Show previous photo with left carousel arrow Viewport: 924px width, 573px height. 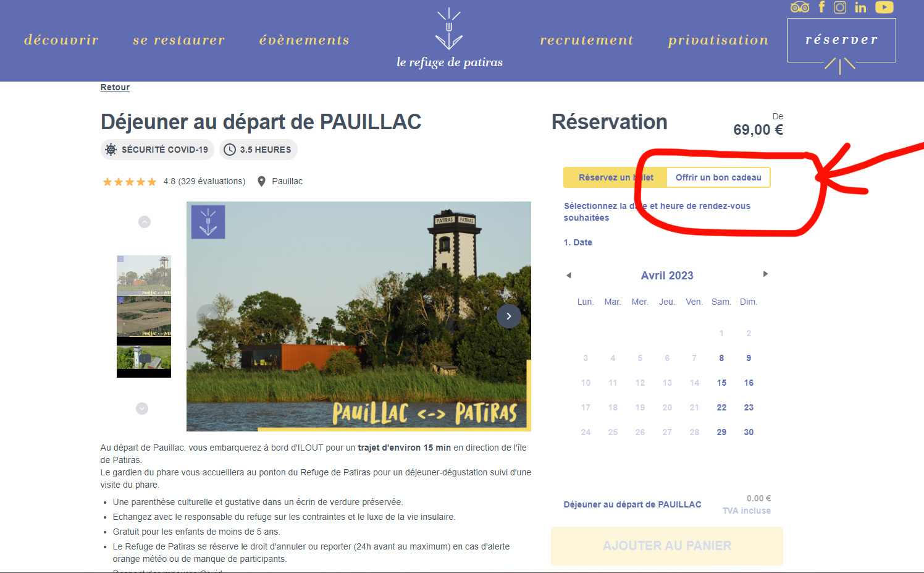208,316
